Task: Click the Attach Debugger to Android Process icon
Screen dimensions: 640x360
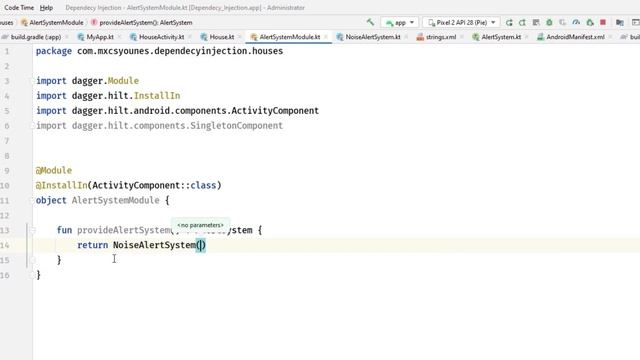Action: pos(590,22)
